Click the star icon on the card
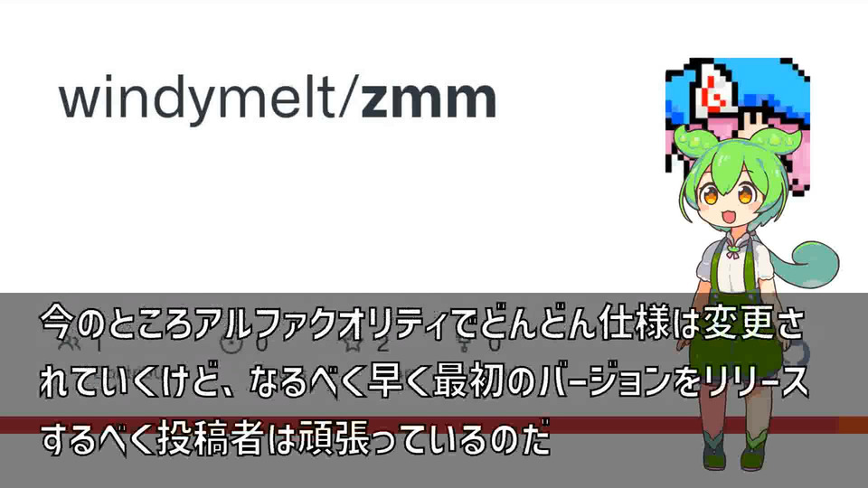Viewport: 868px width, 488px height. pos(352,346)
